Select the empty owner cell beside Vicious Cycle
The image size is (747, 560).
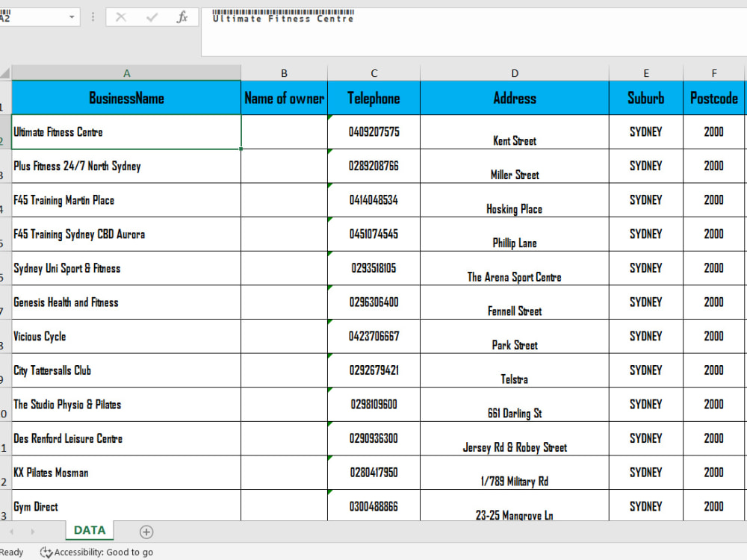284,336
